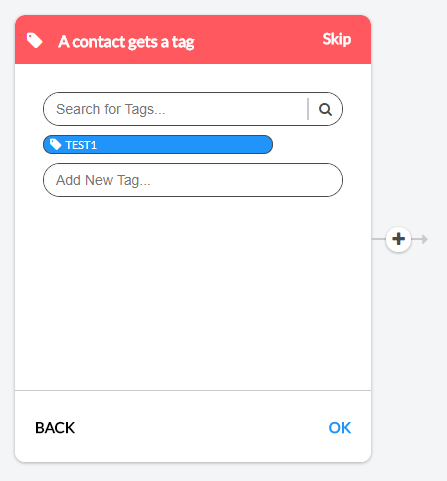The image size is (447, 481).
Task: Confirm with the blue OK button
Action: click(340, 428)
